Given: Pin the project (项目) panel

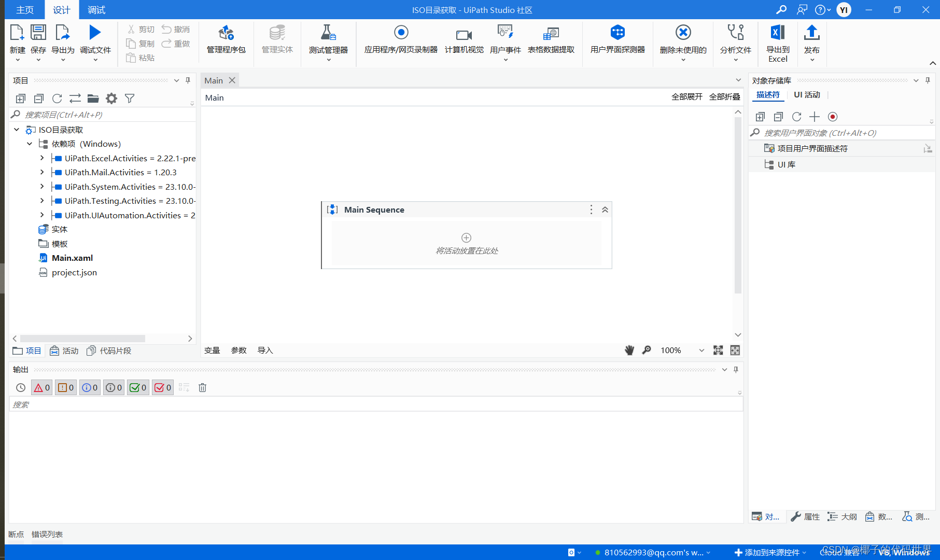Looking at the screenshot, I should pos(188,80).
